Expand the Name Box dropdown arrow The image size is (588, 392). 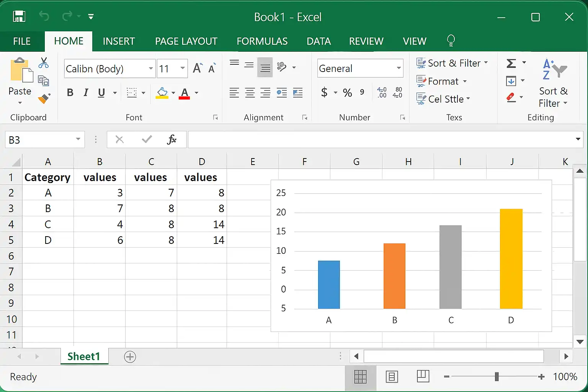(x=78, y=139)
